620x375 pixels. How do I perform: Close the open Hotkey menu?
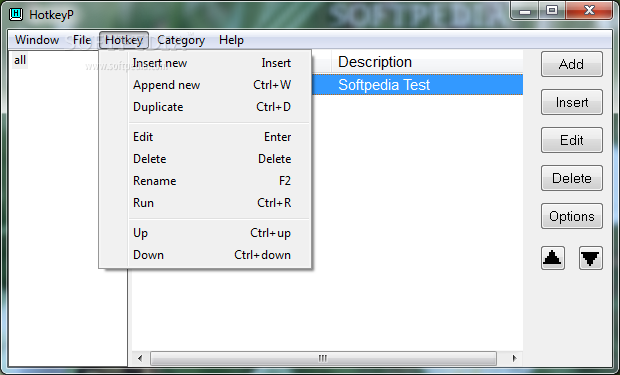click(x=124, y=40)
